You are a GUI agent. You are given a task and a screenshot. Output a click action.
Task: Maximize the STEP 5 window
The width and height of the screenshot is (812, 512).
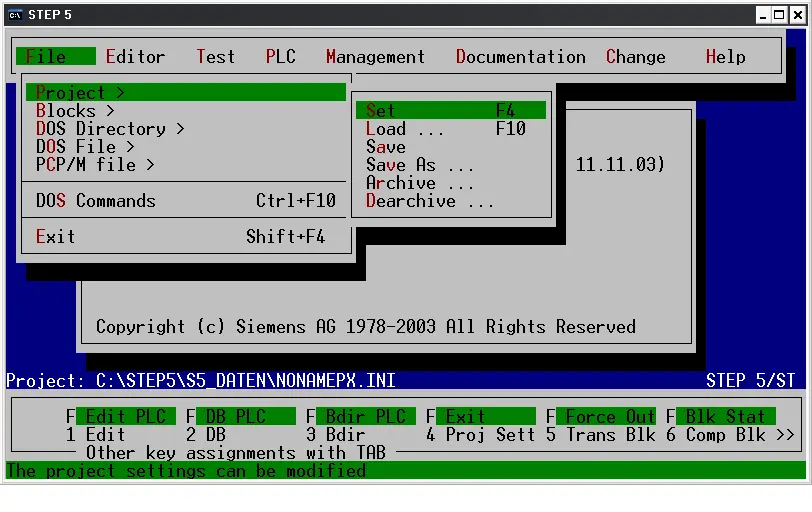point(779,15)
